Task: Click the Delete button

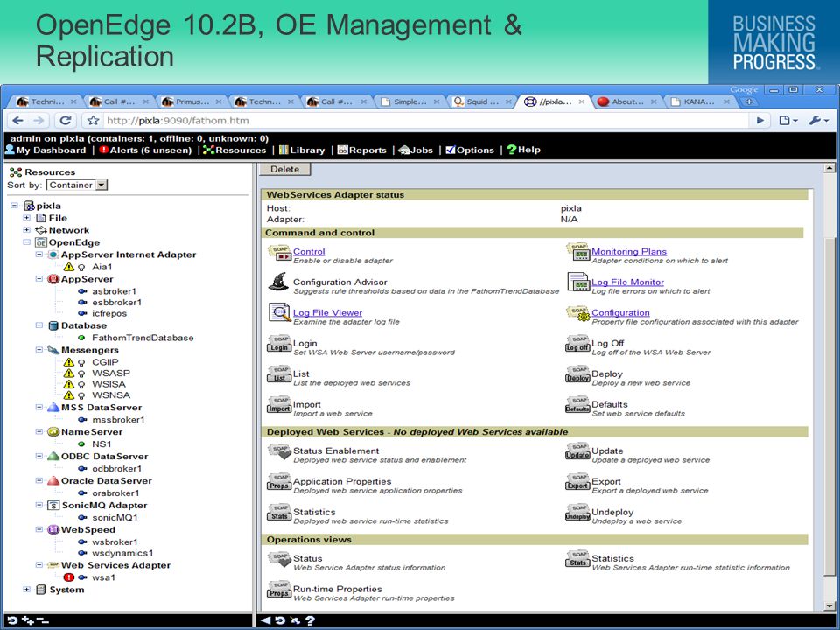Action: pos(284,169)
